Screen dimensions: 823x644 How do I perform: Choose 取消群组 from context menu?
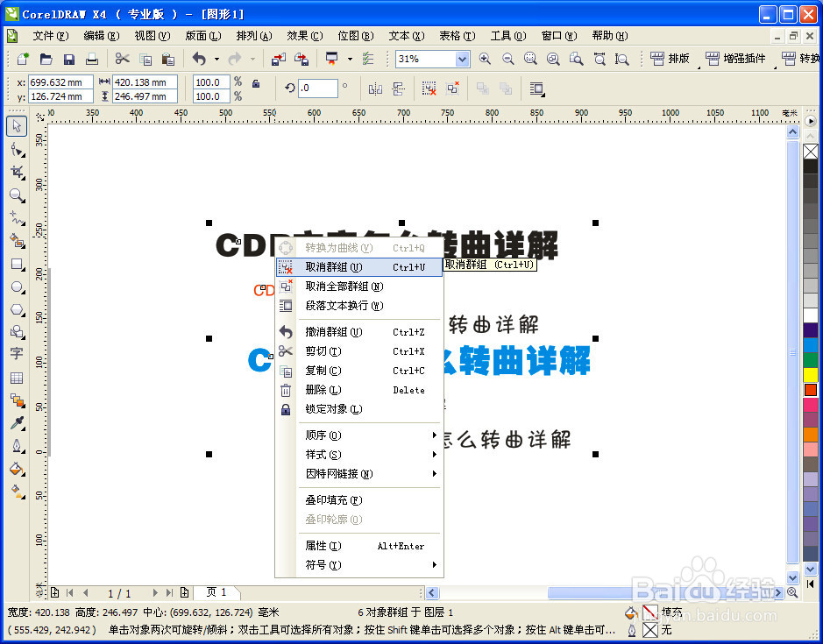click(x=359, y=267)
